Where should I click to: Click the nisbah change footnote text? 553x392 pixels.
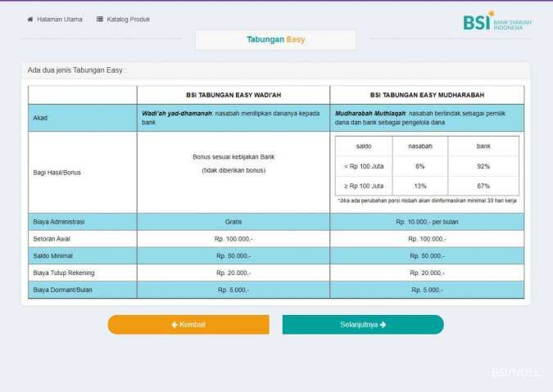point(427,201)
